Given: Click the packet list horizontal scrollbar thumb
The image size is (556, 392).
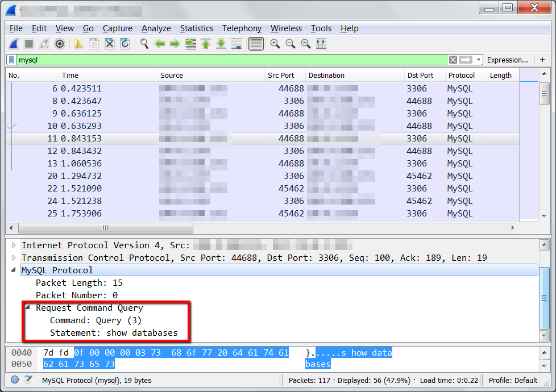Looking at the screenshot, I should click(106, 228).
